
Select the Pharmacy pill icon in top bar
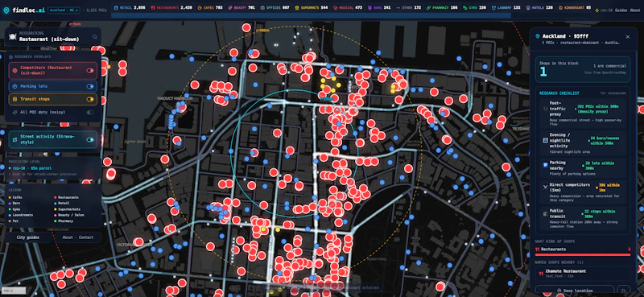pyautogui.click(x=429, y=7)
